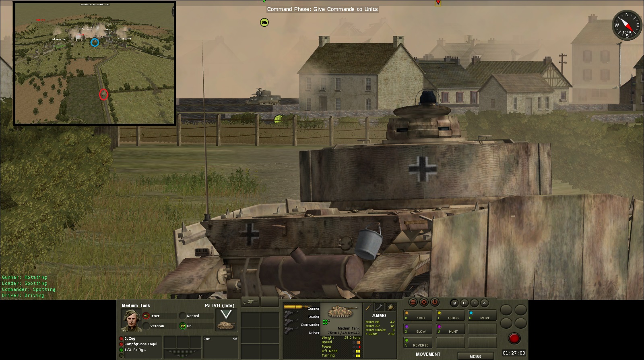The width and height of the screenshot is (644, 361).
Task: Click the red marker at top edge
Action: pos(438,3)
